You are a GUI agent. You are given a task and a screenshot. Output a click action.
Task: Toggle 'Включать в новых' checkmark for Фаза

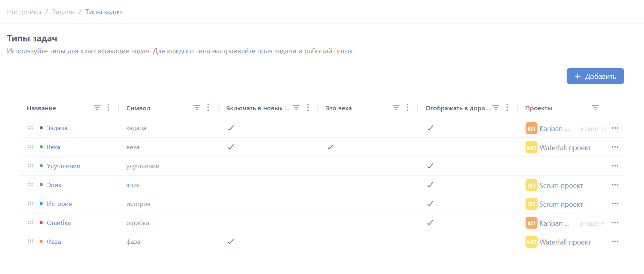click(x=231, y=241)
